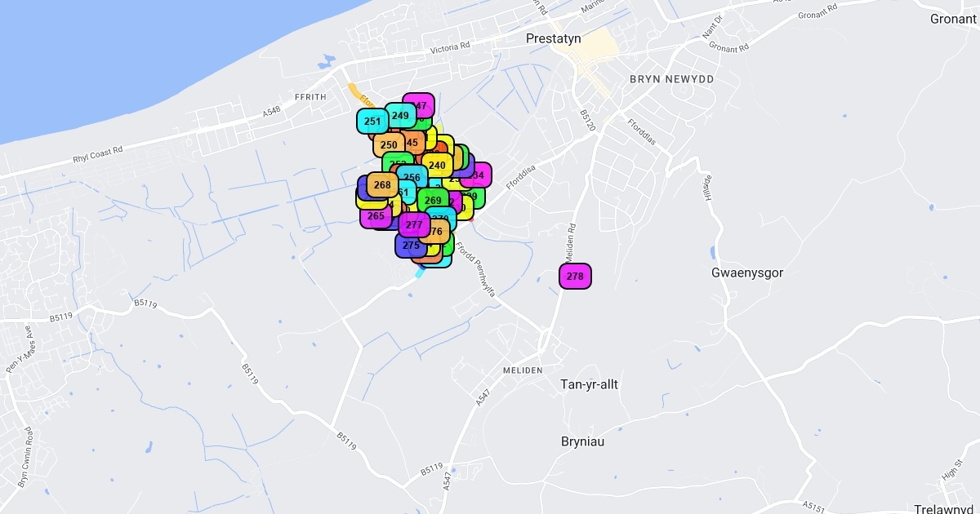The height and width of the screenshot is (514, 980).
Task: Click the Bryniau place label
Action: (581, 441)
